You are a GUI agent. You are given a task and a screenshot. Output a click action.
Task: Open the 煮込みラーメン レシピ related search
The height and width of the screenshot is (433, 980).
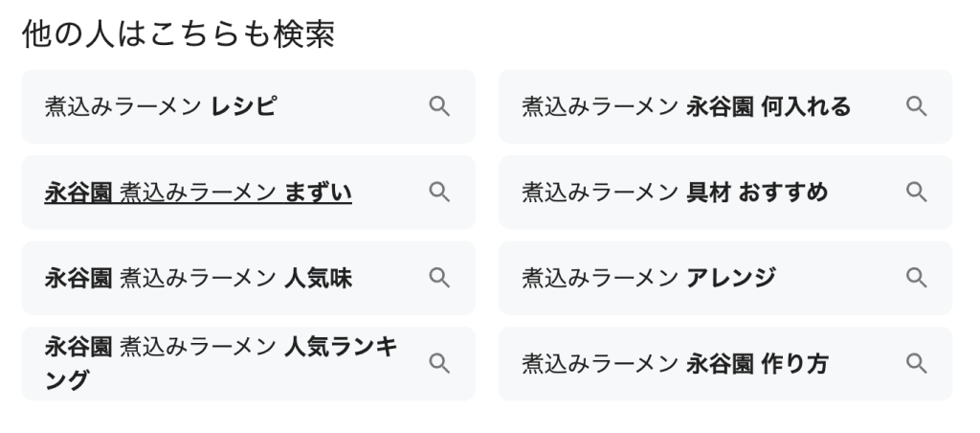(161, 106)
